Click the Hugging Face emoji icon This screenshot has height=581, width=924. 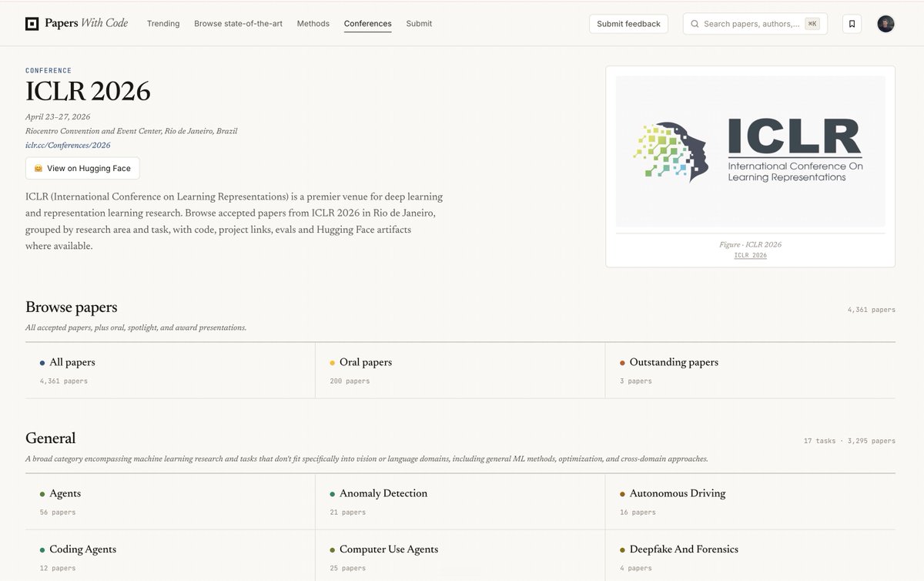point(38,169)
